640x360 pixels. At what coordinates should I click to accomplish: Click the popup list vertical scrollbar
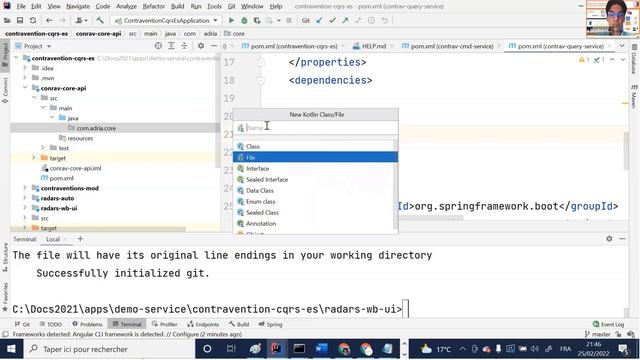coord(395,184)
